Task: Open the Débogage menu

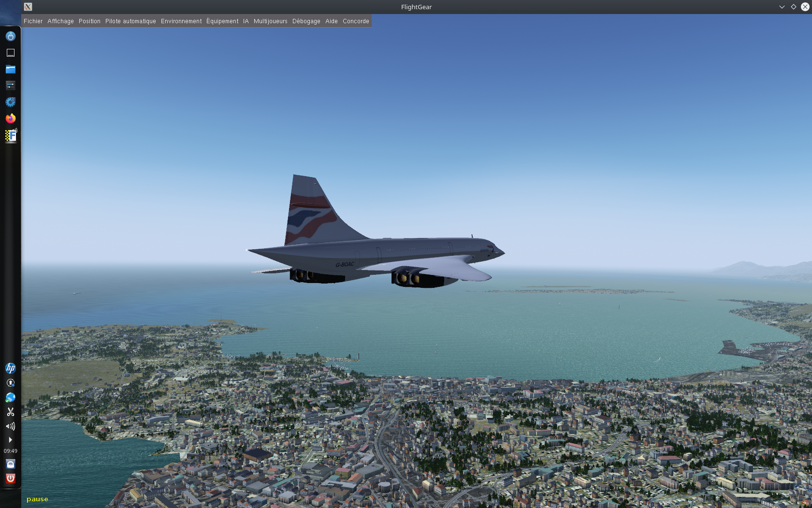Action: 306,21
